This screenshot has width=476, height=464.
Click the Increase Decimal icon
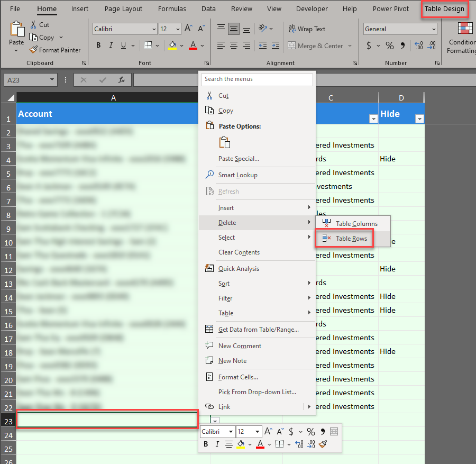coord(418,46)
